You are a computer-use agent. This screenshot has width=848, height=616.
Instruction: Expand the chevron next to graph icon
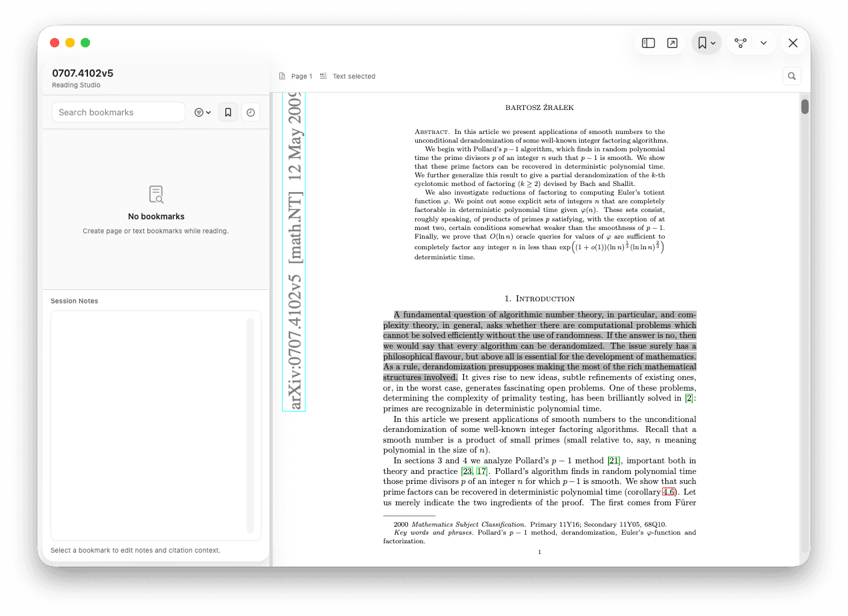[x=763, y=43]
